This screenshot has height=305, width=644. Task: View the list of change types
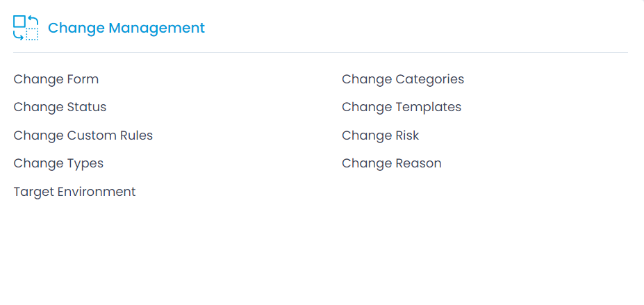[58, 164]
